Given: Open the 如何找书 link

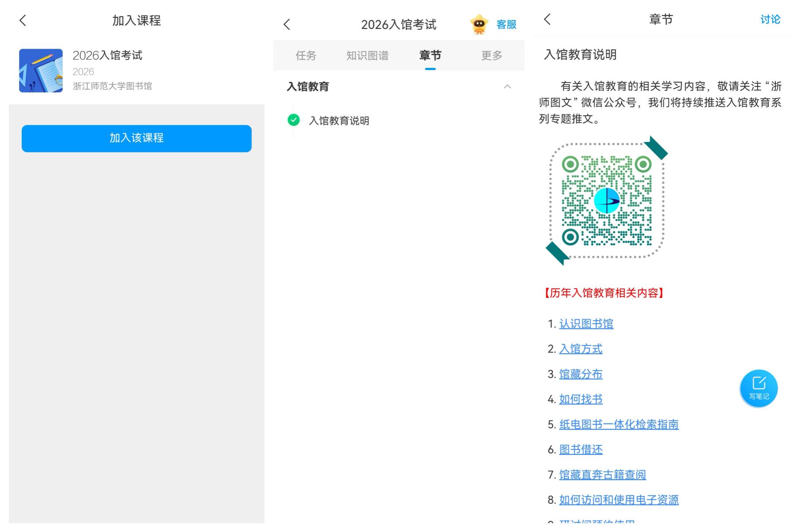Looking at the screenshot, I should [x=581, y=399].
